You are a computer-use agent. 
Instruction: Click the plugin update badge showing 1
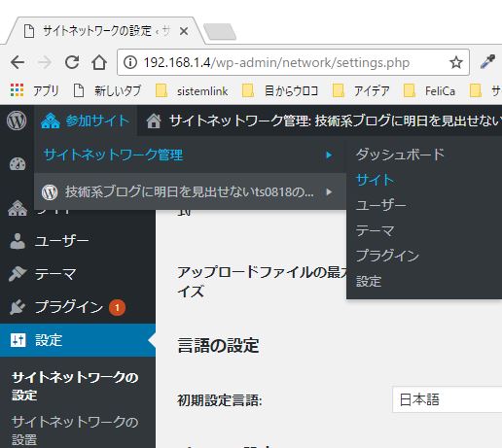point(117,308)
